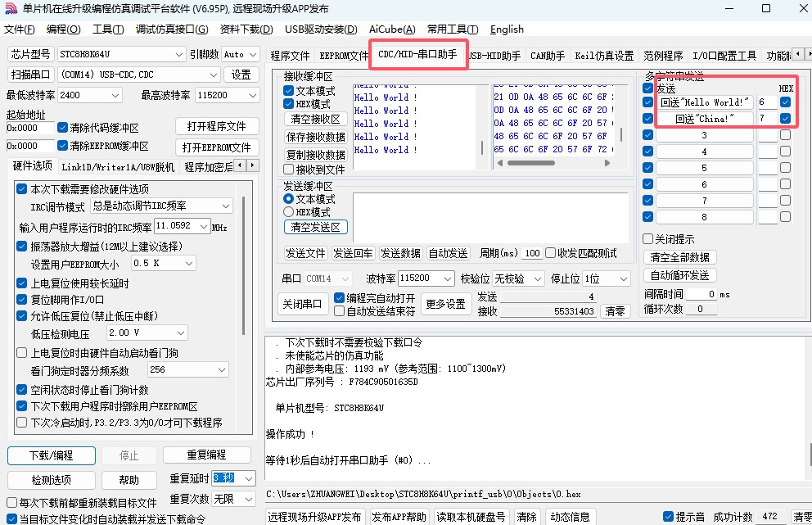Select 文本模式 radio in send buffer
This screenshot has width=812, height=525.
click(288, 199)
